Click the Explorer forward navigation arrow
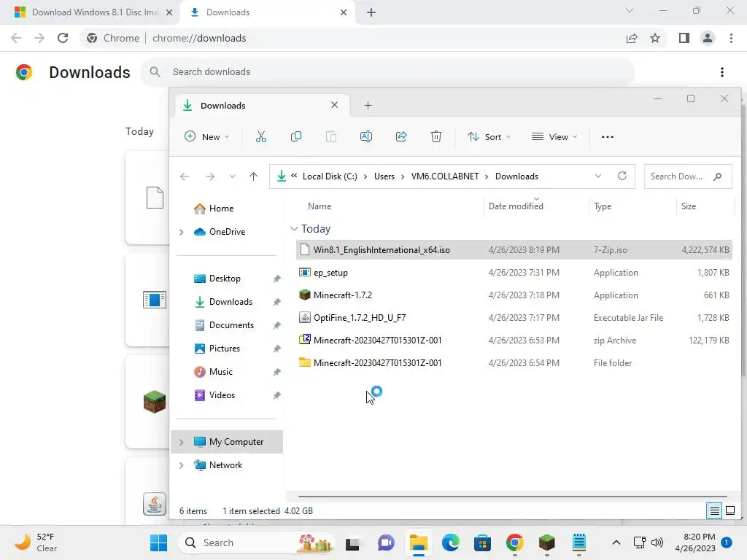 click(x=210, y=176)
